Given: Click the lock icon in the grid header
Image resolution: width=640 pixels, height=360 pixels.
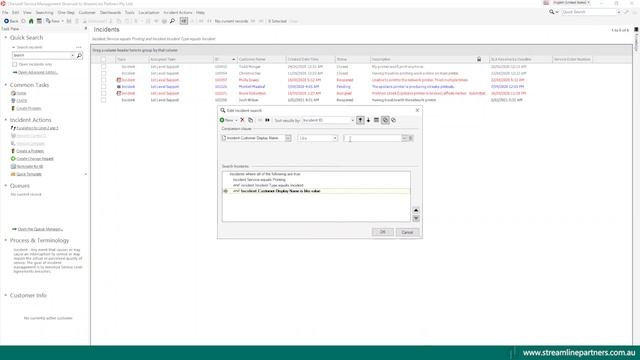Looking at the screenshot, I should pyautogui.click(x=479, y=59).
